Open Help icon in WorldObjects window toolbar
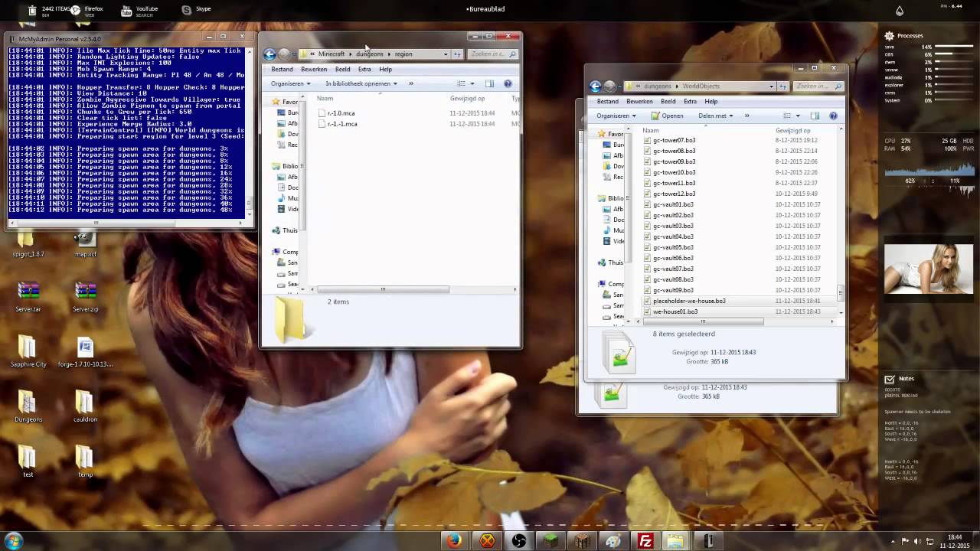 pos(833,116)
